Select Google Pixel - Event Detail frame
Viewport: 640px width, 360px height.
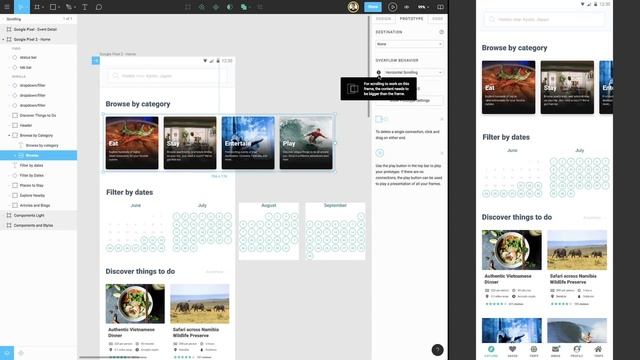click(x=38, y=29)
